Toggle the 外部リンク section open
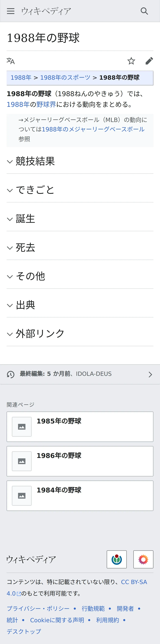This screenshot has width=160, height=644. click(x=40, y=334)
